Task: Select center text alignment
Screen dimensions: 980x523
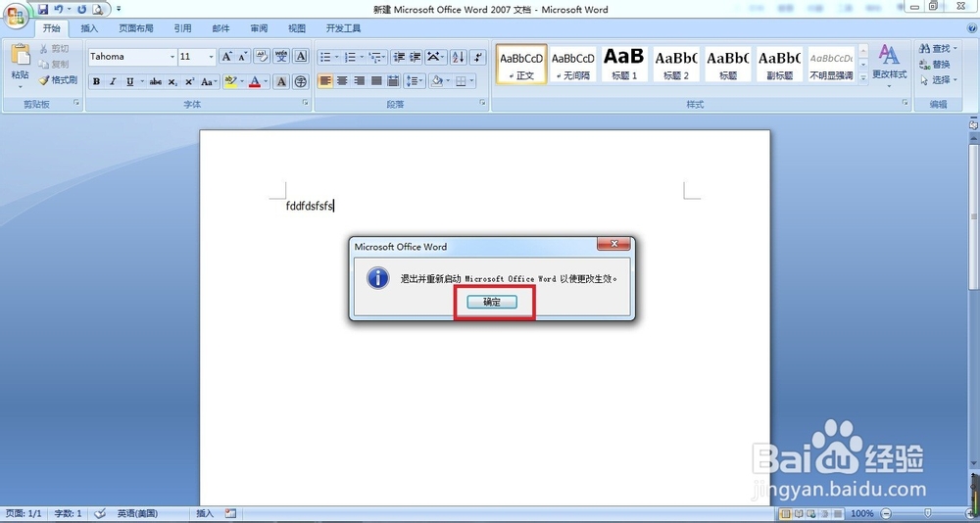Action: tap(342, 81)
